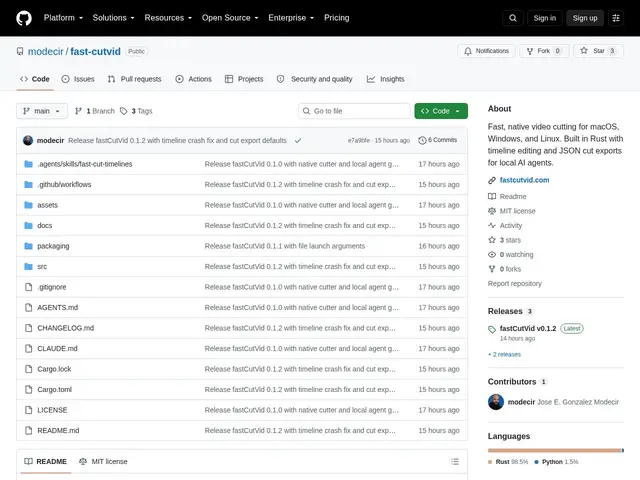Viewport: 640px width, 480px height.
Task: Switch to the Issues tab
Action: point(78,79)
